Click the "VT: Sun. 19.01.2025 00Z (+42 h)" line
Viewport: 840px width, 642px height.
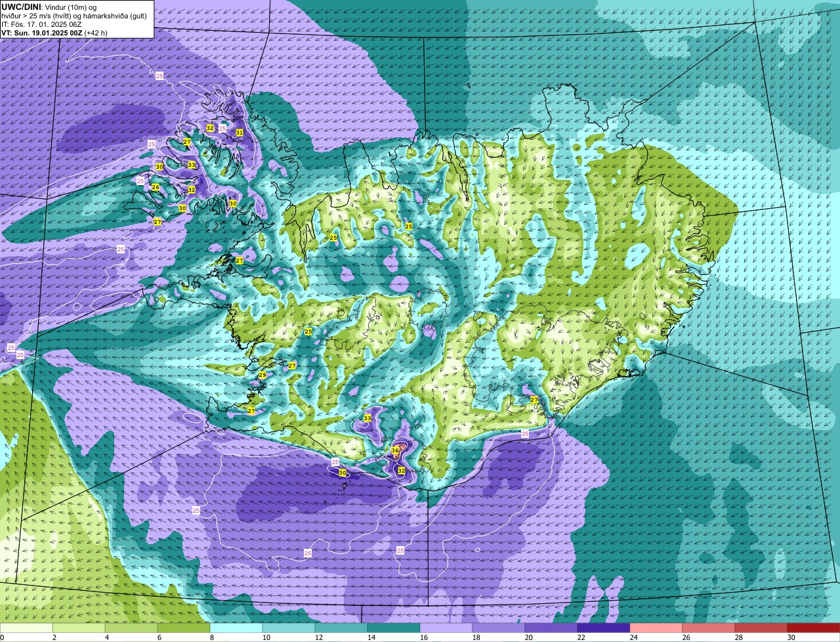point(54,32)
